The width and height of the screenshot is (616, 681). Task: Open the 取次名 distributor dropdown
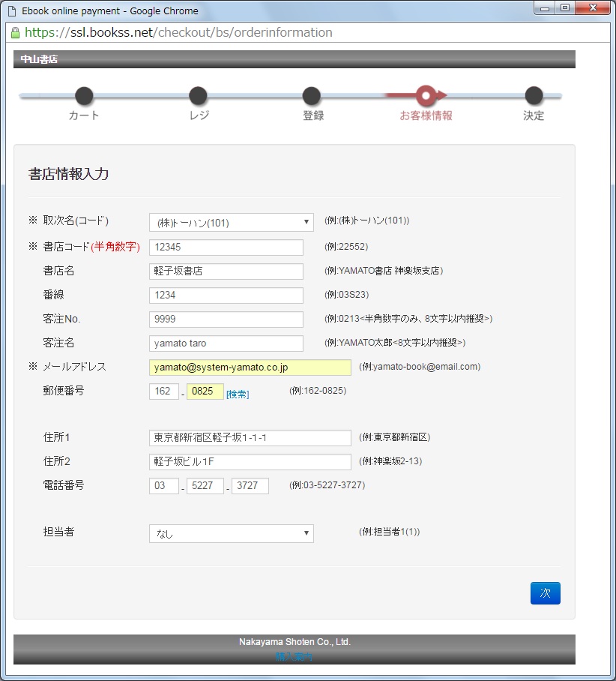click(231, 221)
